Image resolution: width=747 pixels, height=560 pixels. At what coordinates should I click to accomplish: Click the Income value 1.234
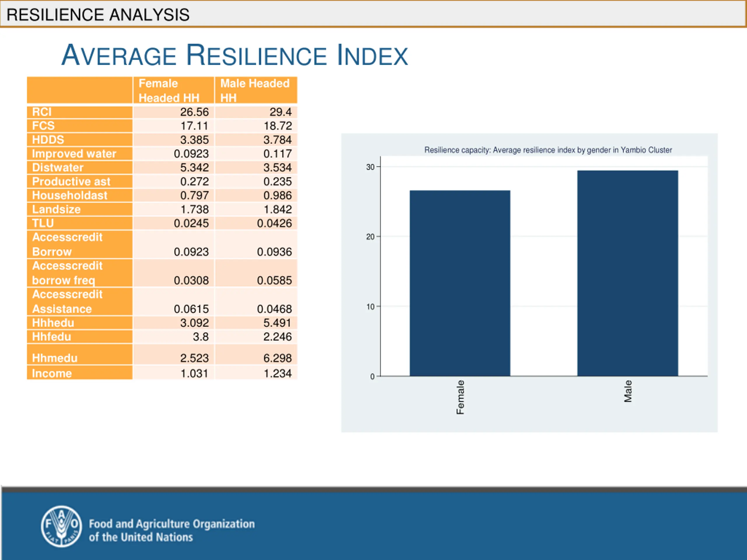click(x=277, y=373)
